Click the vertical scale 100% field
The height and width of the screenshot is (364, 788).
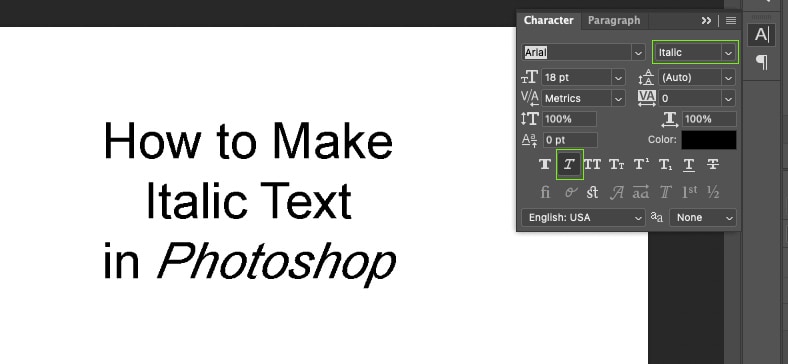[569, 119]
